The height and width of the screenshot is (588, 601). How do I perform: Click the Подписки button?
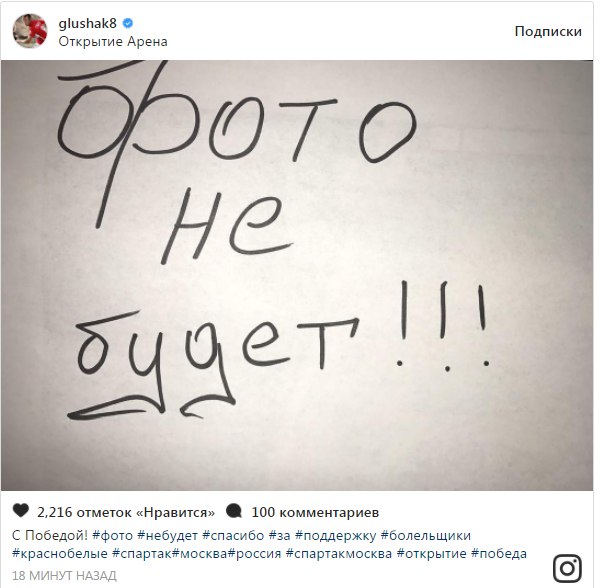coord(548,31)
